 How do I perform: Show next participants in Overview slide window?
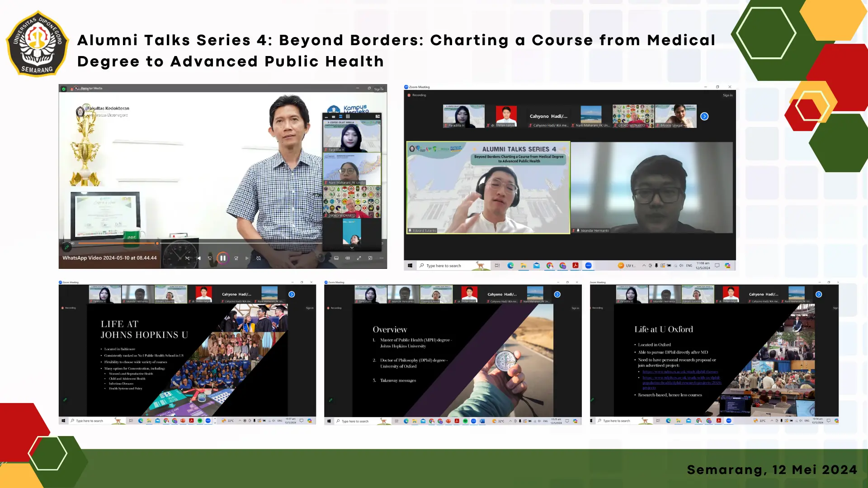[x=557, y=294]
